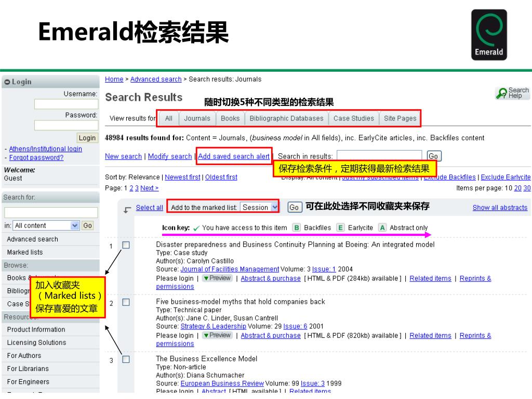Switch to the Site Pages tab

click(x=400, y=118)
